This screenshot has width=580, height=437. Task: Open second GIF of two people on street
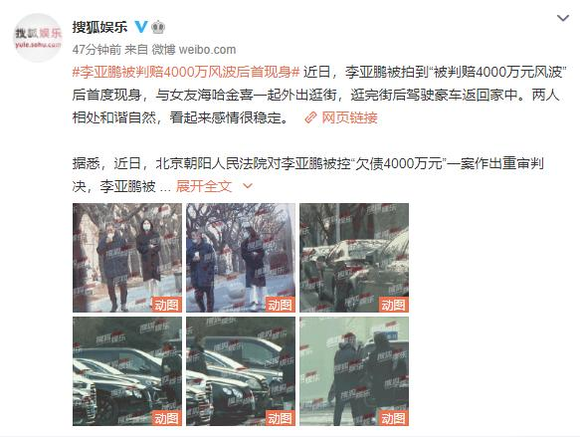(240, 258)
